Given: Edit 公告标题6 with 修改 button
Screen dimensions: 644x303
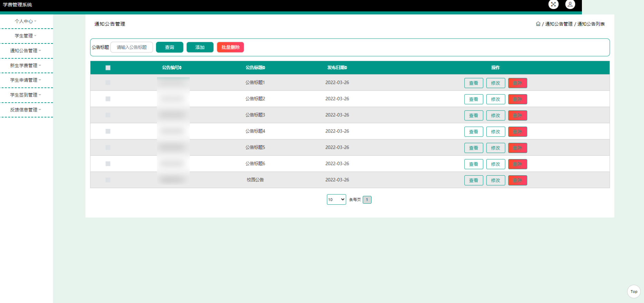Looking at the screenshot, I should [496, 164].
